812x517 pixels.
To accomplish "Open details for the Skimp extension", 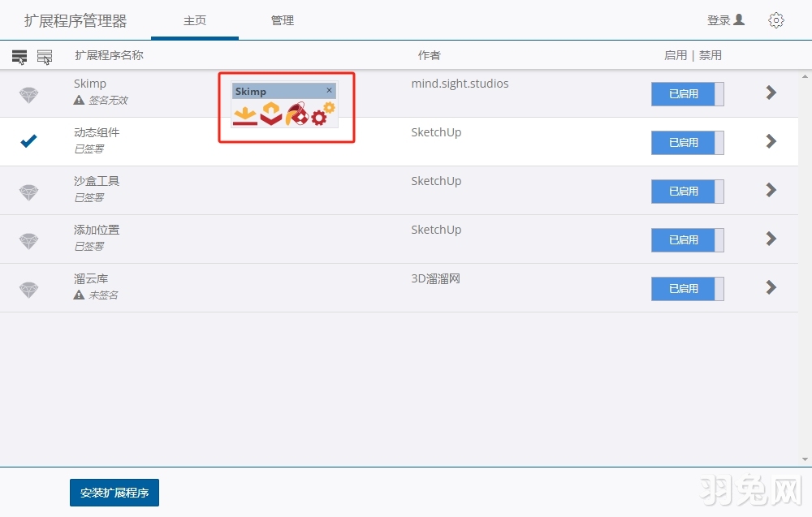I will pyautogui.click(x=770, y=92).
